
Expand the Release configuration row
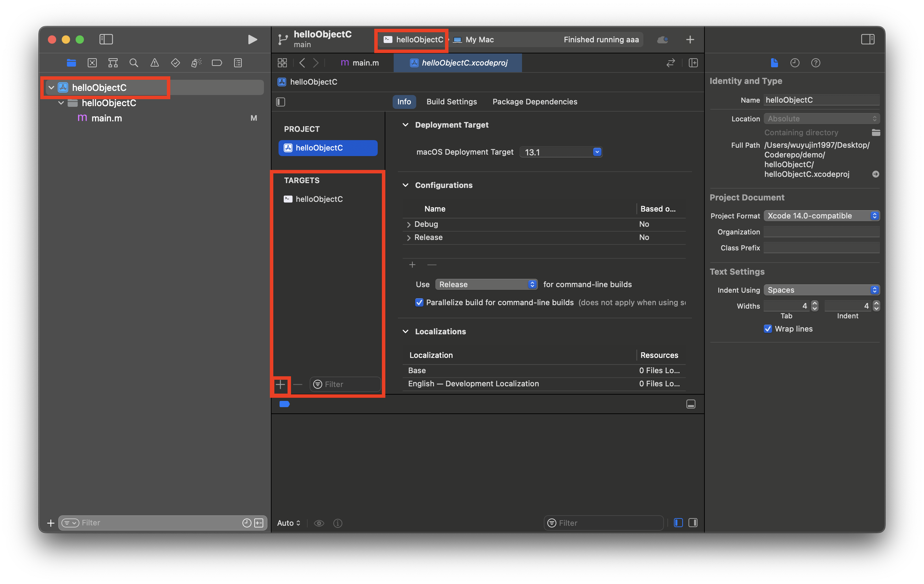point(409,238)
